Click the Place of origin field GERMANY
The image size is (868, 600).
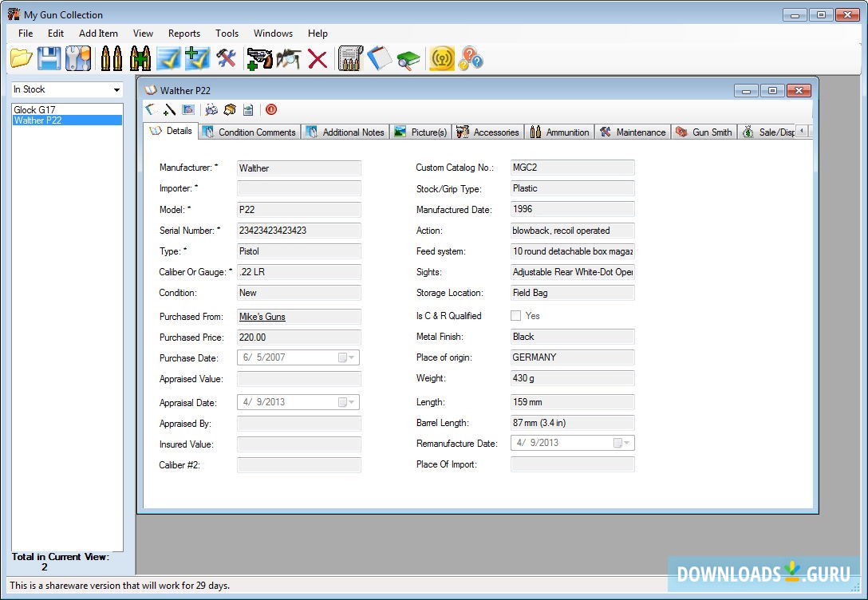(572, 357)
